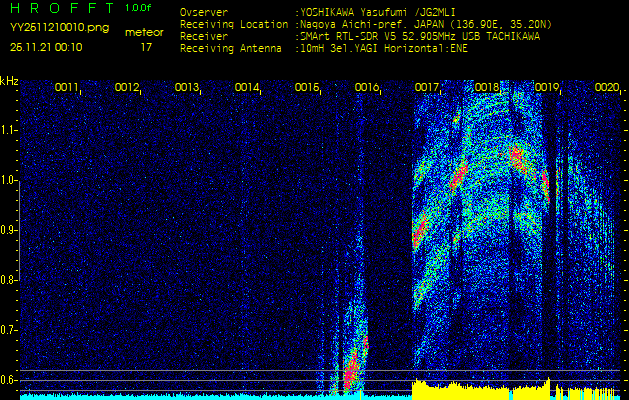
Task: Click the 0012 time marker
Action: click(x=126, y=87)
